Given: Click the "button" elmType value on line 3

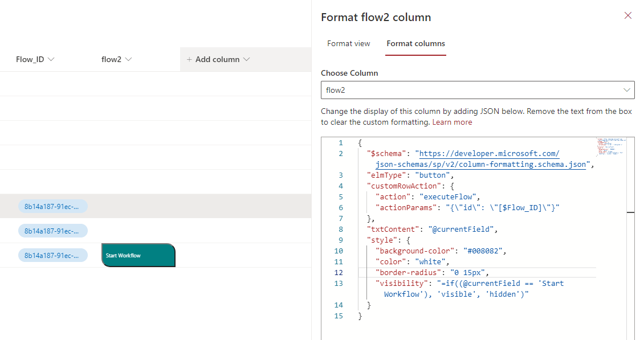Looking at the screenshot, I should pyautogui.click(x=432, y=175).
